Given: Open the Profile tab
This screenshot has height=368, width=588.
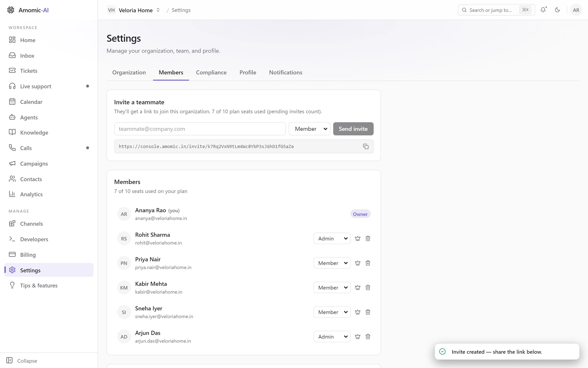Looking at the screenshot, I should point(248,72).
